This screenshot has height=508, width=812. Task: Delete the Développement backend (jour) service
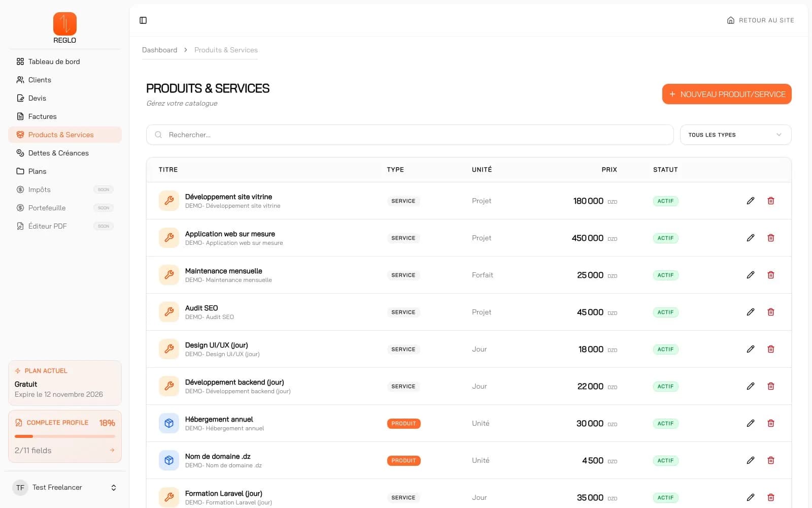771,386
